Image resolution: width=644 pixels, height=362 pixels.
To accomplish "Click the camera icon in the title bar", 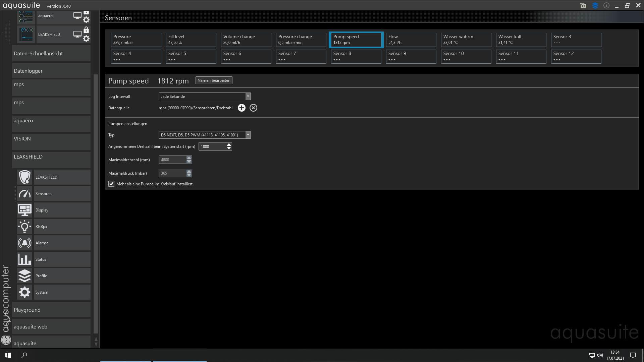I will click(583, 6).
